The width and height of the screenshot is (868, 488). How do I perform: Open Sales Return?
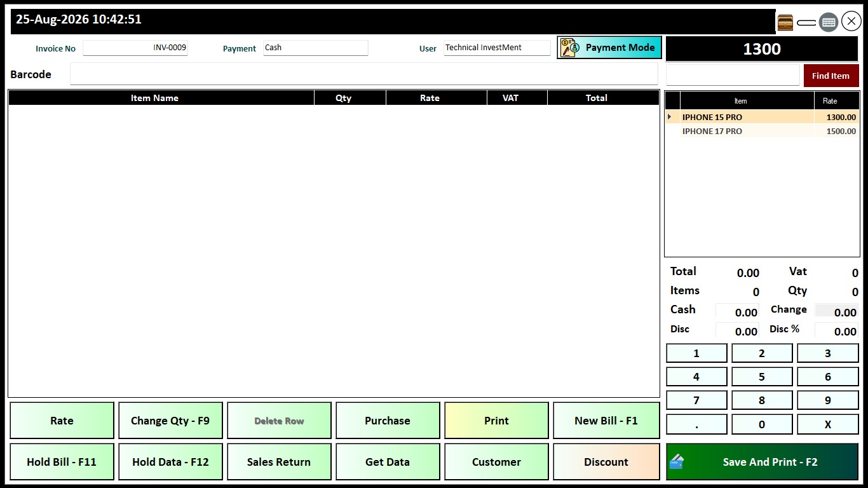click(x=280, y=462)
